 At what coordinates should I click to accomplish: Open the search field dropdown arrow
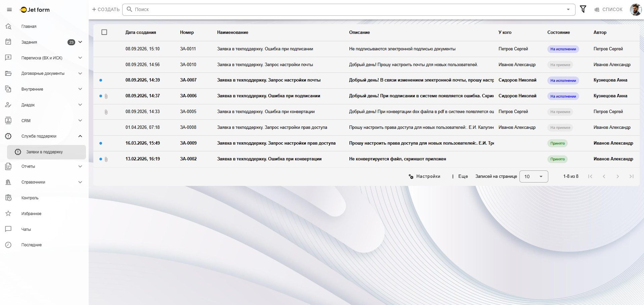tap(568, 9)
